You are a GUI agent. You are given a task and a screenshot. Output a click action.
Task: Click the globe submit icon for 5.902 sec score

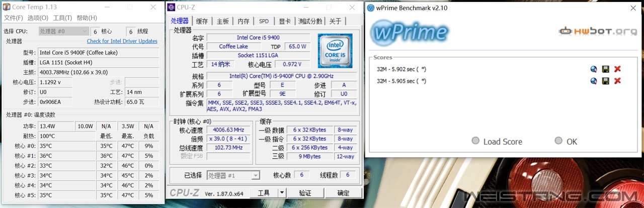[x=594, y=69]
